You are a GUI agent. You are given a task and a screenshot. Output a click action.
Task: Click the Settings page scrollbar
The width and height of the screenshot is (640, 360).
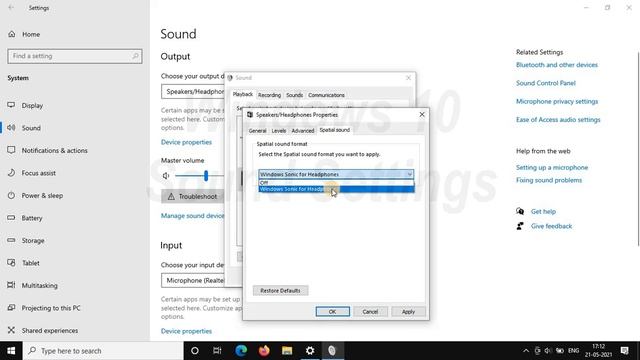638,149
